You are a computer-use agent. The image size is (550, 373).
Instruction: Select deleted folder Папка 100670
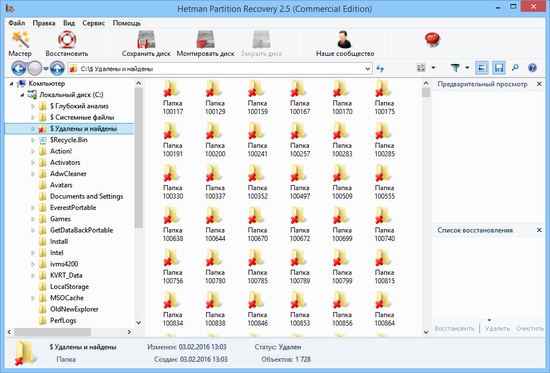point(257,225)
